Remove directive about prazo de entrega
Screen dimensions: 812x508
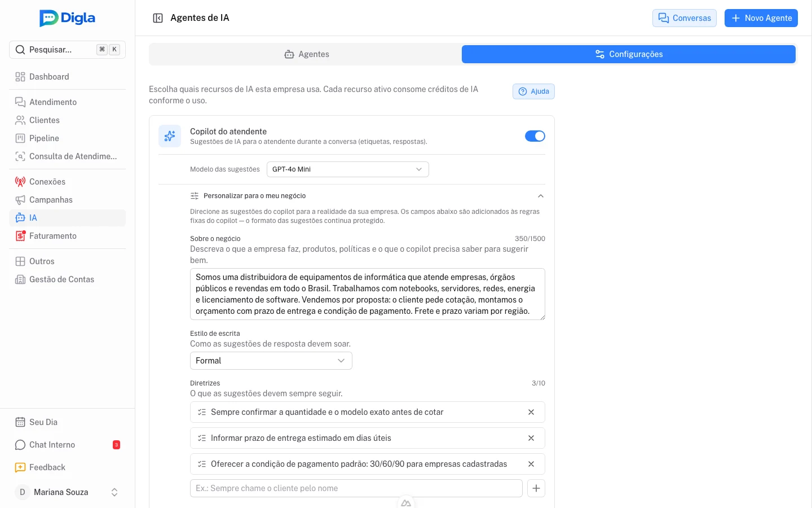(x=531, y=438)
